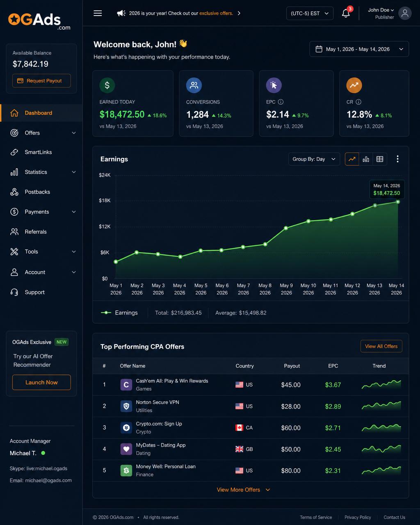Click the Postbacks webhook icon
Image resolution: width=420 pixels, height=525 pixels.
(14, 192)
